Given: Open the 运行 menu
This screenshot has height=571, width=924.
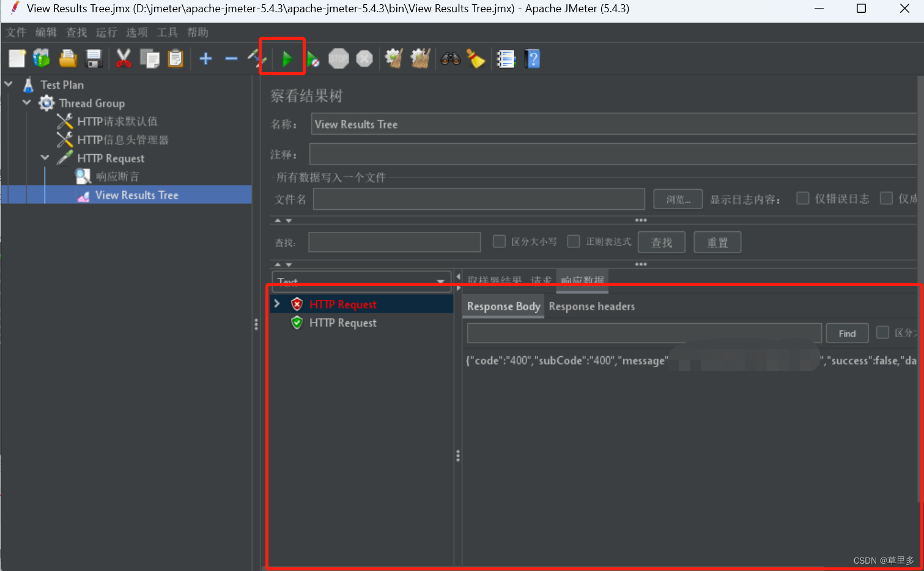Looking at the screenshot, I should coord(106,32).
